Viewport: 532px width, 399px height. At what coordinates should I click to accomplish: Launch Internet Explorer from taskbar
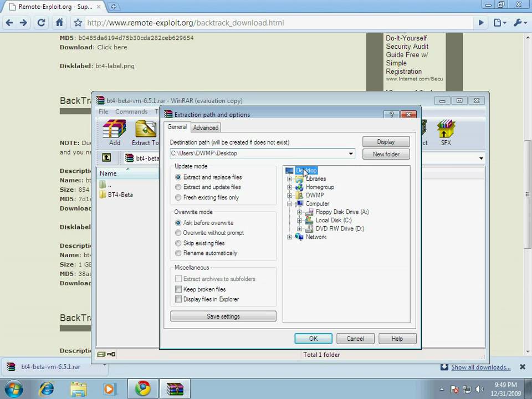tap(47, 388)
